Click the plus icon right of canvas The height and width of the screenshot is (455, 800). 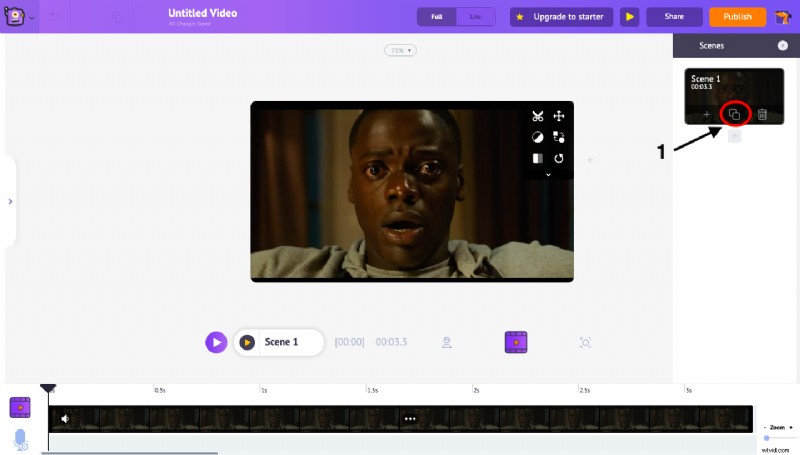[590, 160]
